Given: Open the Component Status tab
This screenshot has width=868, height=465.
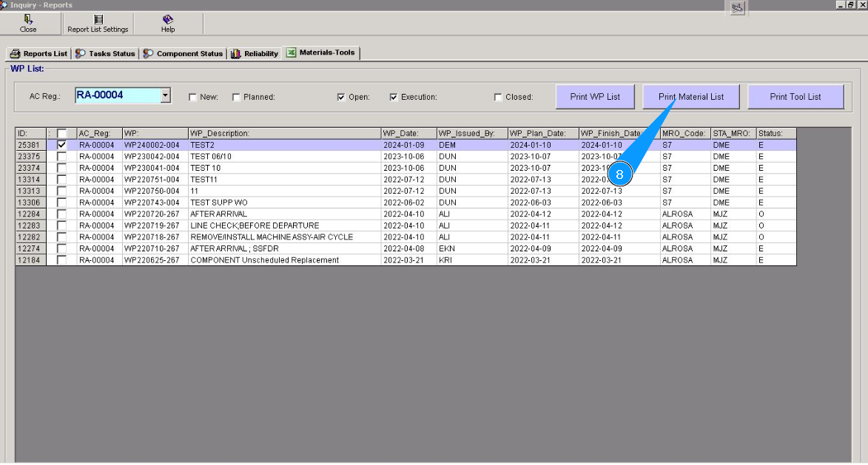Looking at the screenshot, I should pos(183,54).
